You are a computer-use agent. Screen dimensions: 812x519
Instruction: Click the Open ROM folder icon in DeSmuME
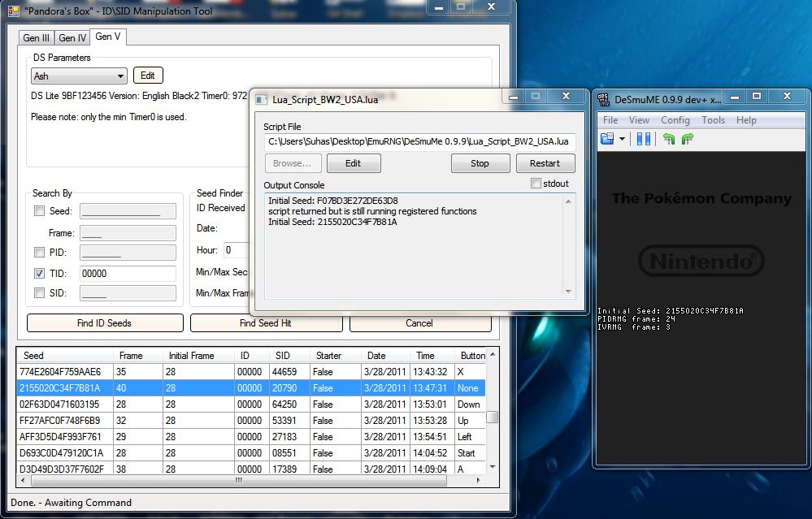click(x=607, y=139)
